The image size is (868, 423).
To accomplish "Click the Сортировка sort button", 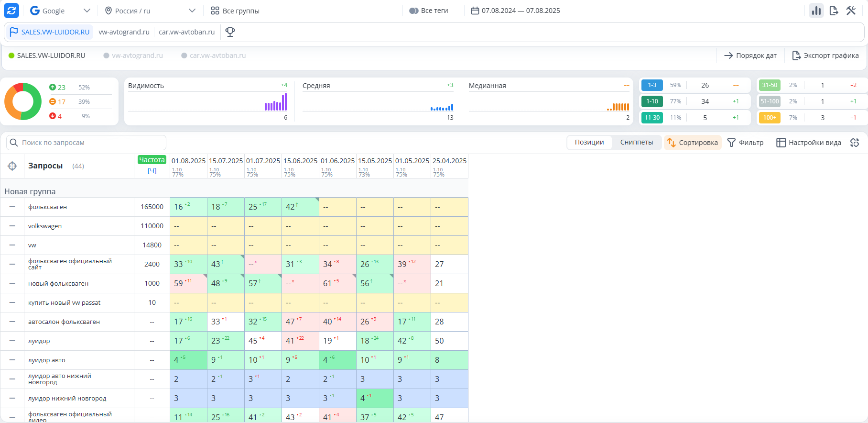I will 693,143.
